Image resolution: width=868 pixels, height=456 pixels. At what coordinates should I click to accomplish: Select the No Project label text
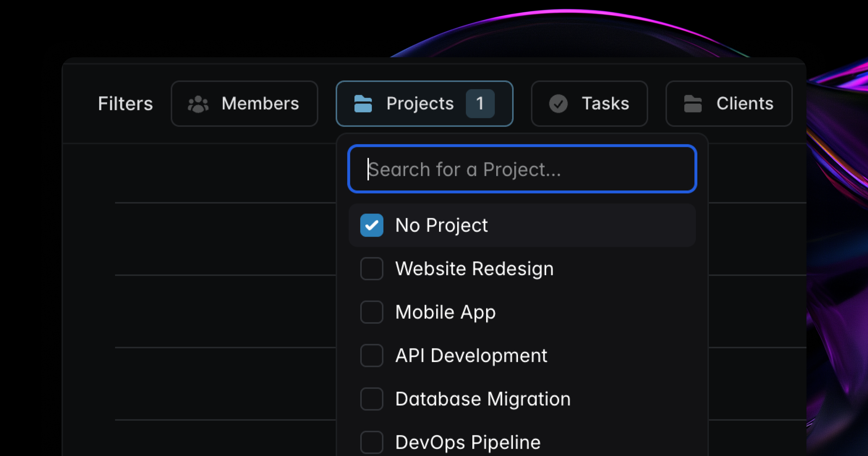pyautogui.click(x=442, y=225)
